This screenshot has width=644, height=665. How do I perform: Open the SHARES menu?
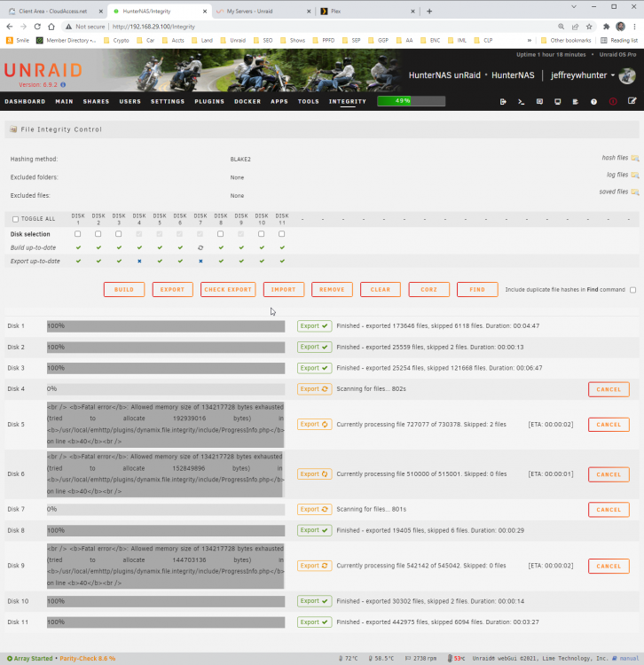point(96,102)
